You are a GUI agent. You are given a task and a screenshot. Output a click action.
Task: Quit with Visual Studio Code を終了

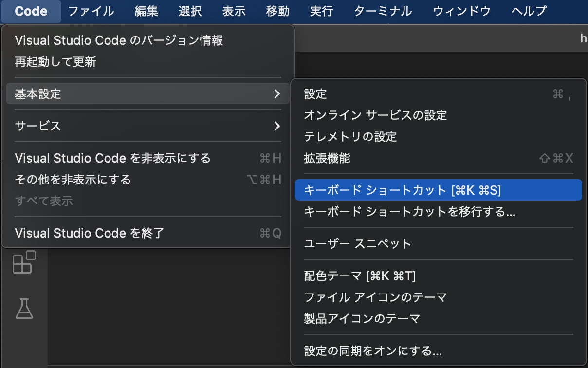coord(90,233)
